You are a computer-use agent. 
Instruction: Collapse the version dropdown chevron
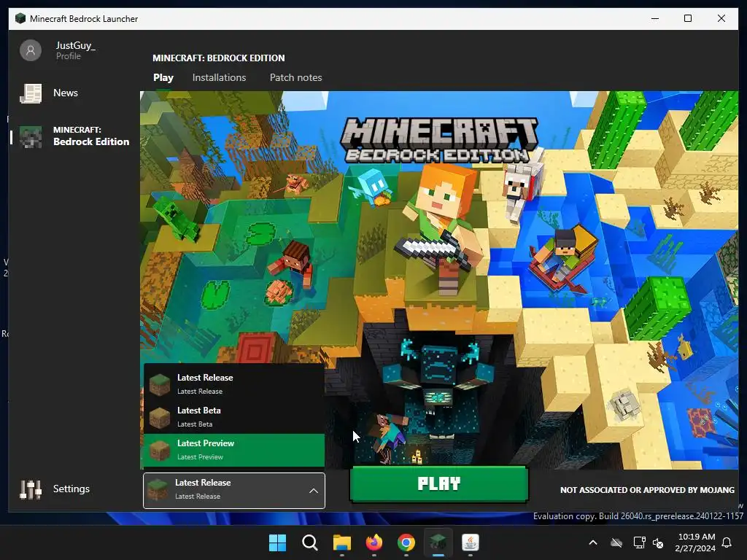(x=314, y=491)
